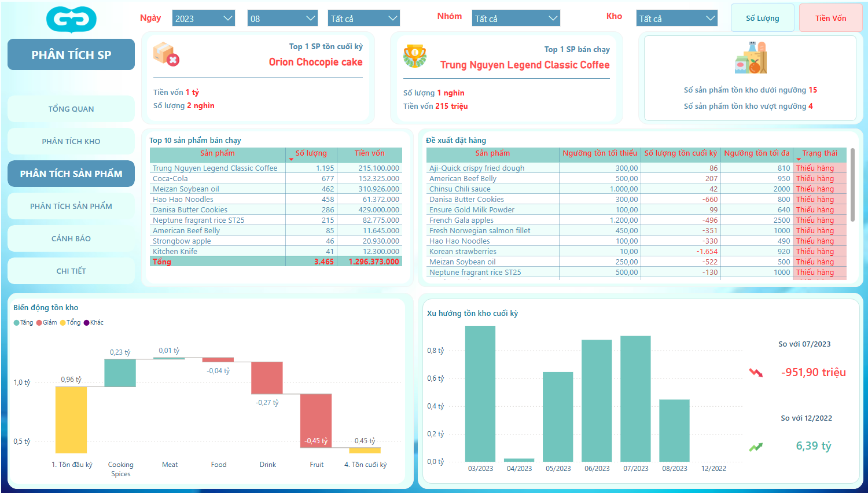
Task: Select highlighted PHÂN TÍCH SẢN PHẨM tab
Action: (x=71, y=174)
